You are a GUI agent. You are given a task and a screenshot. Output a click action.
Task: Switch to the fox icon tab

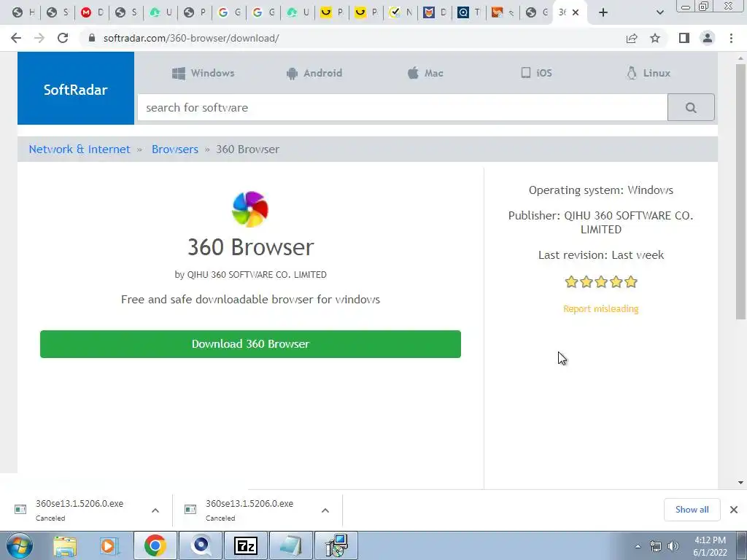click(503, 12)
